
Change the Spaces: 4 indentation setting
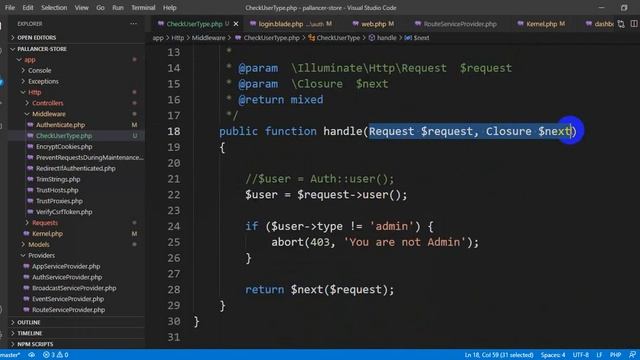click(553, 355)
